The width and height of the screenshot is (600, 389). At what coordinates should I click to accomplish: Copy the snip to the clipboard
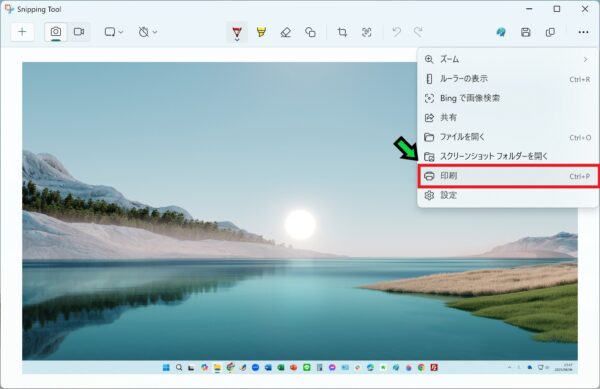550,33
